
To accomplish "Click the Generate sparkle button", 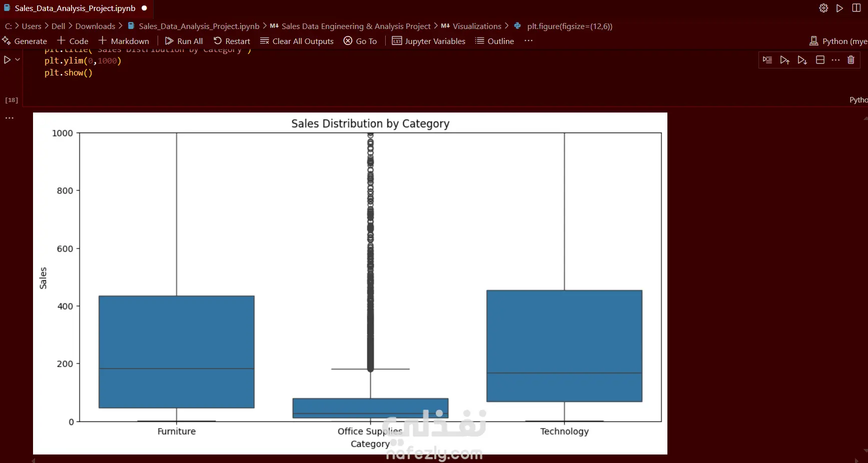I will click(x=25, y=41).
